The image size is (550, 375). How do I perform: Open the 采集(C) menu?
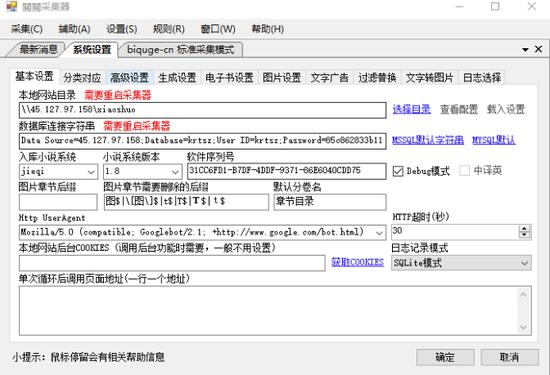[27, 29]
